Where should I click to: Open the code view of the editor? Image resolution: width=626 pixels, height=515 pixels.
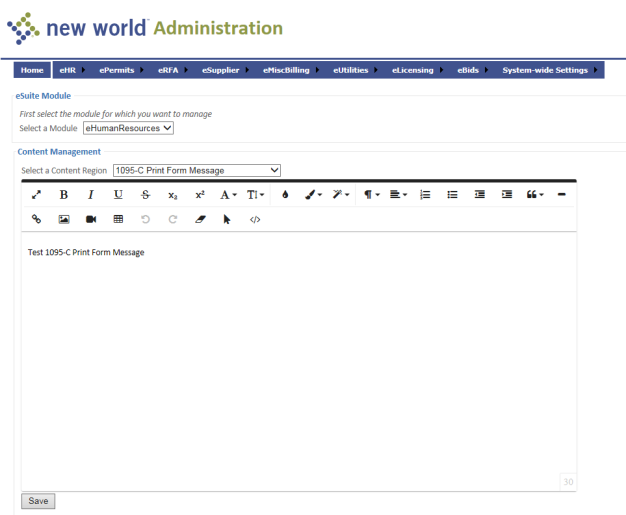click(x=255, y=219)
